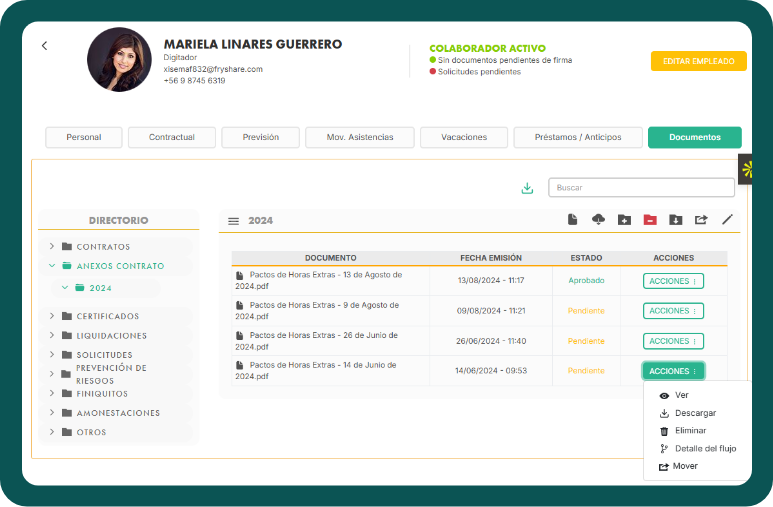Collapse the ANEXOS CONTRATO folder

point(52,266)
